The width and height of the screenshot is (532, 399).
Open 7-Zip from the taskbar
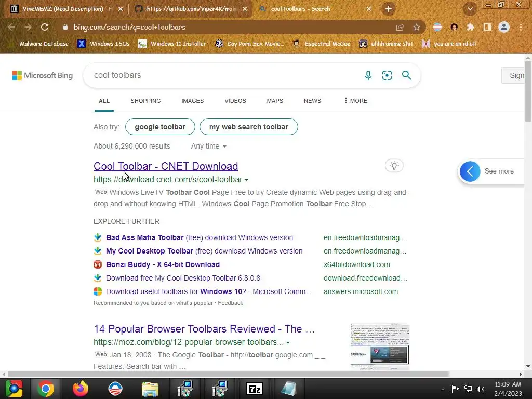coord(255,389)
